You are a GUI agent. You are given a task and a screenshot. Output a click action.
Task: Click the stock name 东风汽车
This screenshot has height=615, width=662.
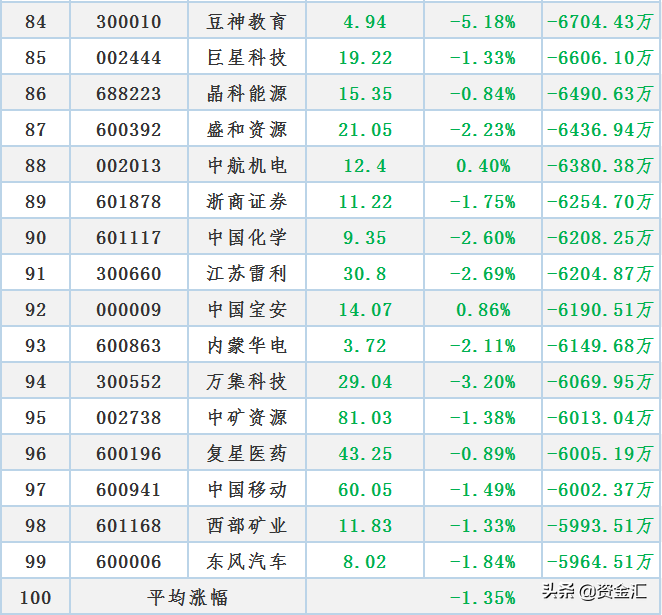247,562
